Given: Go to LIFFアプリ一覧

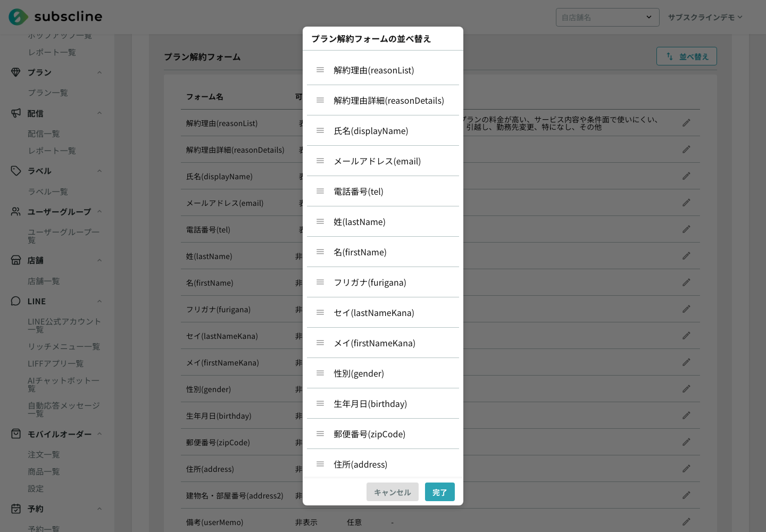Looking at the screenshot, I should [56, 363].
